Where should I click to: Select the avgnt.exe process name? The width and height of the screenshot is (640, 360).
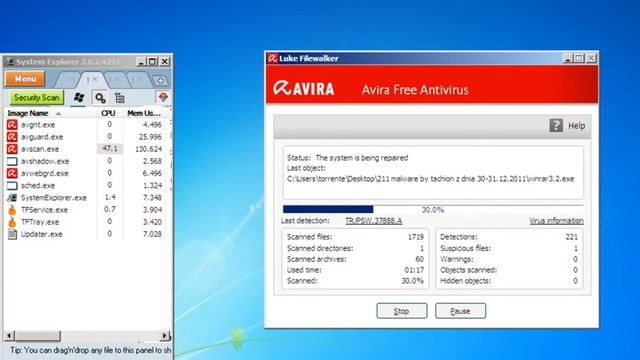click(38, 124)
